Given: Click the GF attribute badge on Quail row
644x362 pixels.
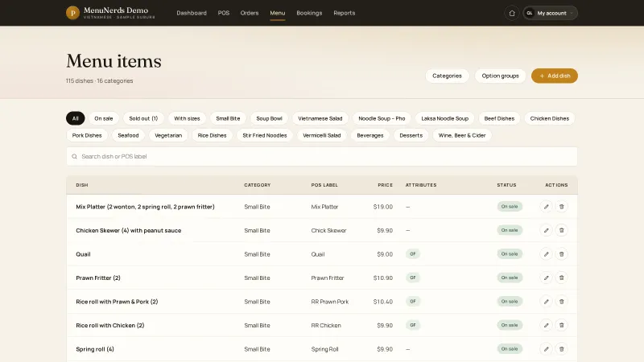Looking at the screenshot, I should (x=413, y=254).
